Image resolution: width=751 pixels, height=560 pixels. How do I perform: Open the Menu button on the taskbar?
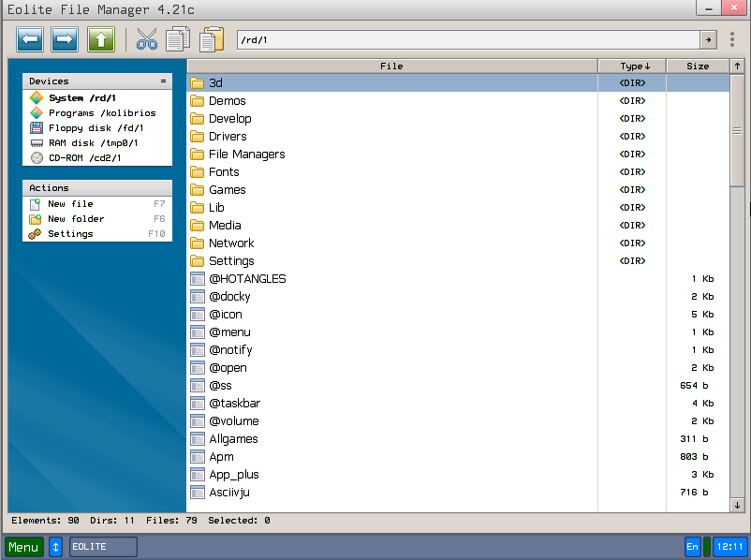click(22, 546)
